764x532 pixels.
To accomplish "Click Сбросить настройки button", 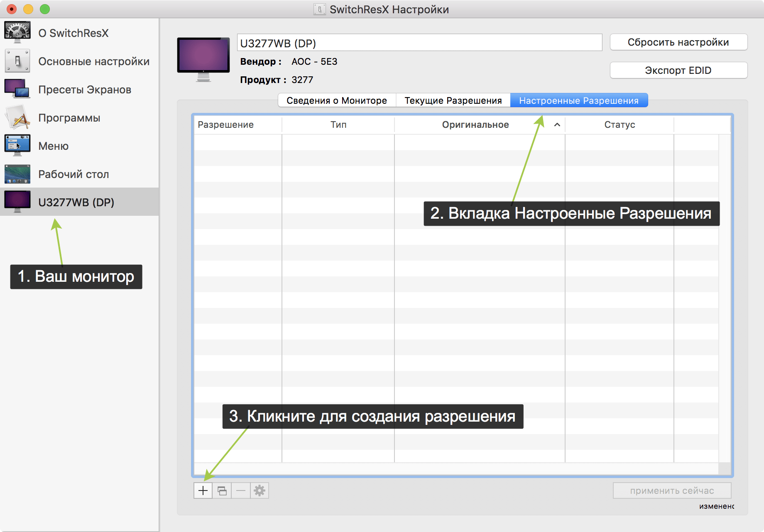I will pos(678,42).
